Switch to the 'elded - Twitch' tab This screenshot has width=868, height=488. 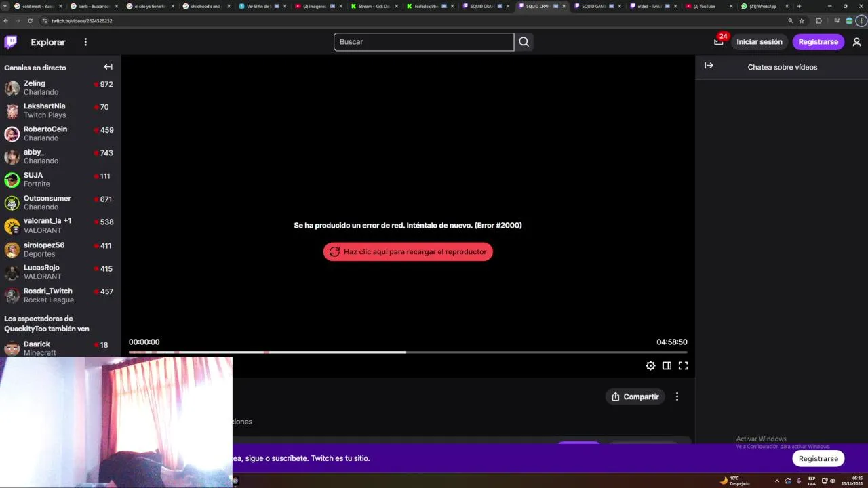[653, 6]
